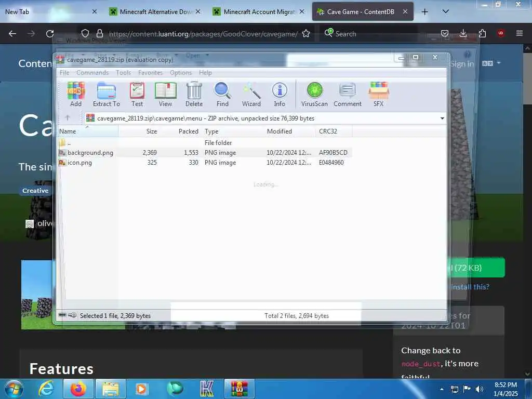Click the taskbar clock 8:52 PM
The image size is (532, 399).
(506, 389)
